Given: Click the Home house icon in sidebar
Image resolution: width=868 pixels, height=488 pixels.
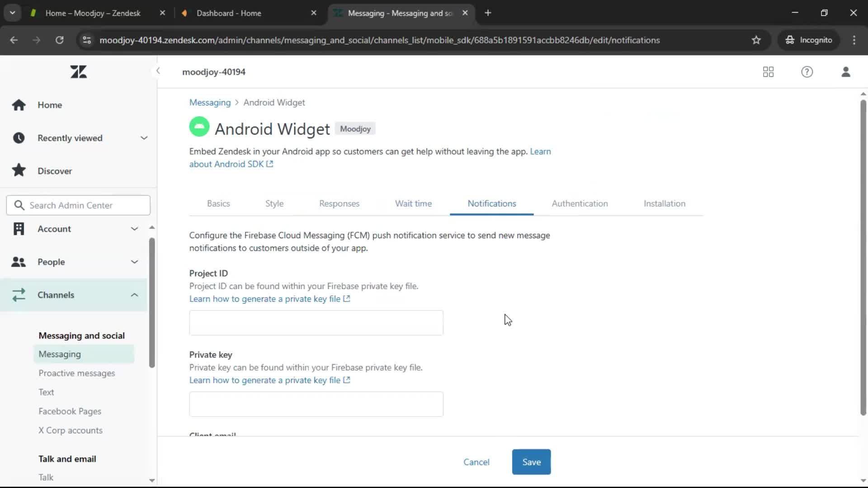Looking at the screenshot, I should tap(19, 105).
